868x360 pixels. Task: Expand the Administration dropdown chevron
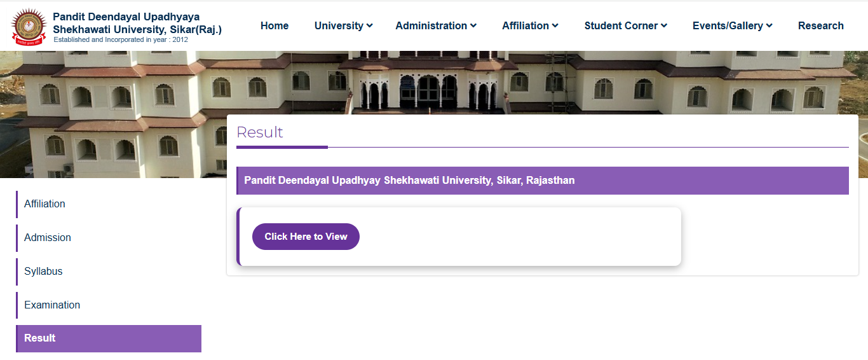click(x=473, y=26)
